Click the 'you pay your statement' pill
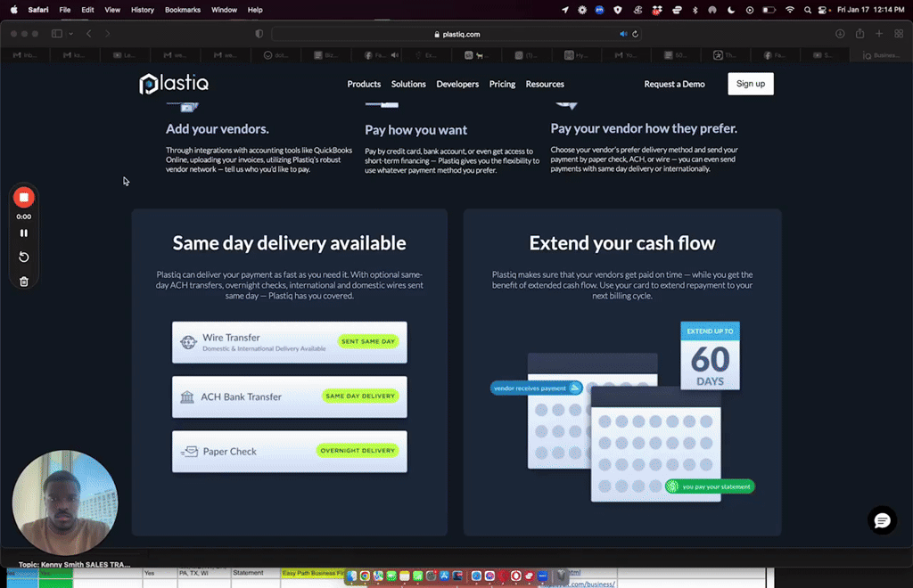Screen dimensions: 913x588 pos(710,486)
